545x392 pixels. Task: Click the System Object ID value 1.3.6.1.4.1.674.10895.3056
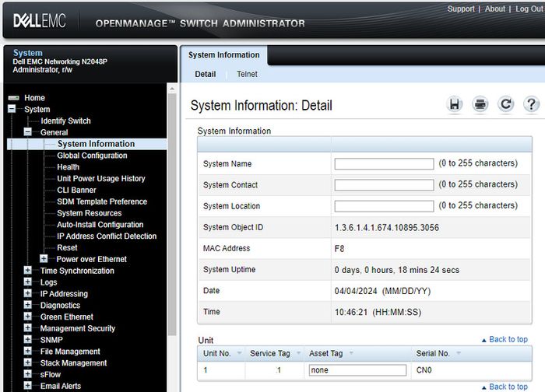click(386, 228)
